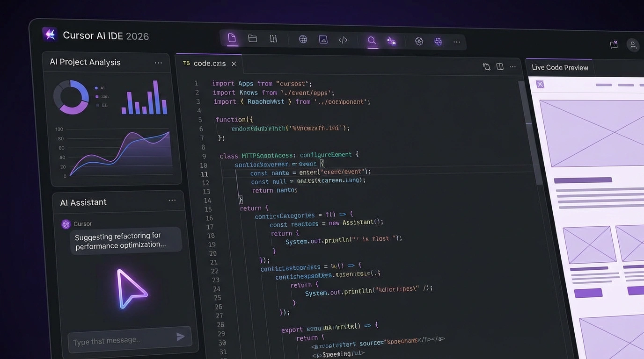644x359 pixels.
Task: Open the folder browser icon
Action: (x=252, y=39)
